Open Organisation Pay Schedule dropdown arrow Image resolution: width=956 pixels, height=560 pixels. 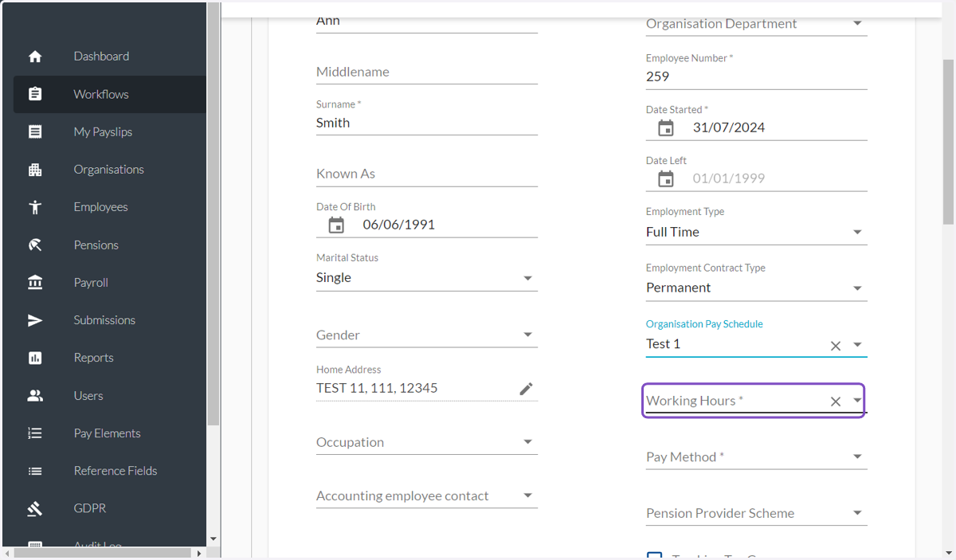click(x=857, y=345)
